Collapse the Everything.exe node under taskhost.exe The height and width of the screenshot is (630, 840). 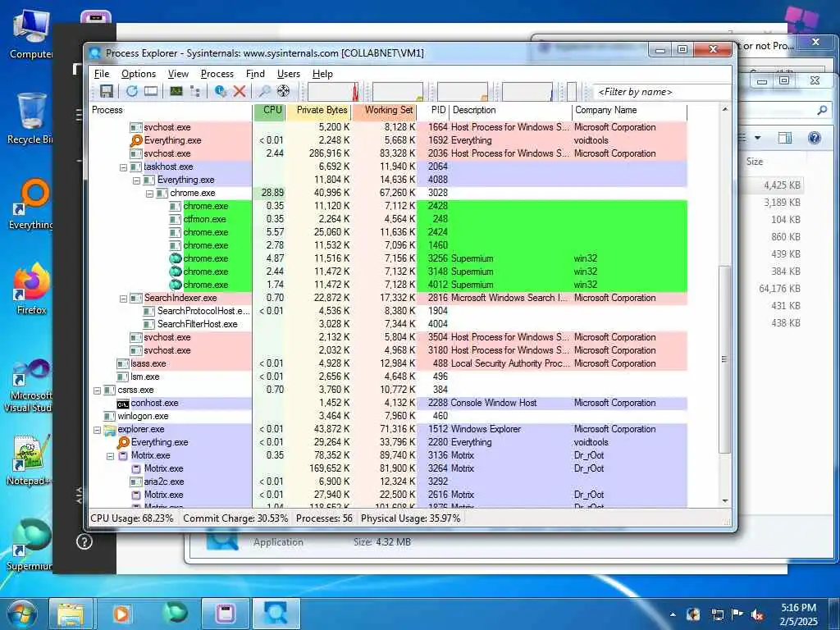pos(137,180)
